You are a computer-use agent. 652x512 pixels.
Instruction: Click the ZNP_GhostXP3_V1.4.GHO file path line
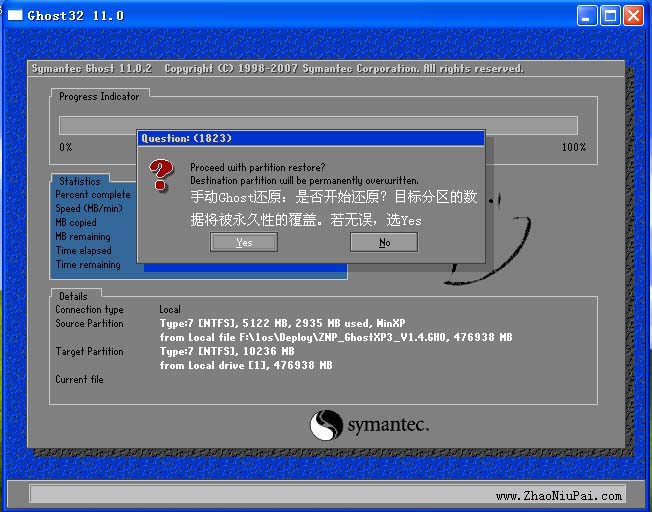point(336,337)
